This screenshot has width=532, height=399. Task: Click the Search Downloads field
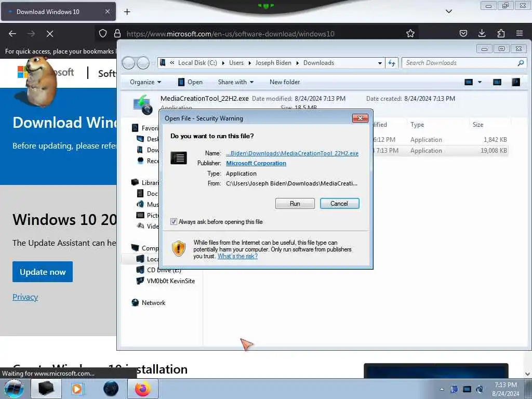[x=459, y=63]
